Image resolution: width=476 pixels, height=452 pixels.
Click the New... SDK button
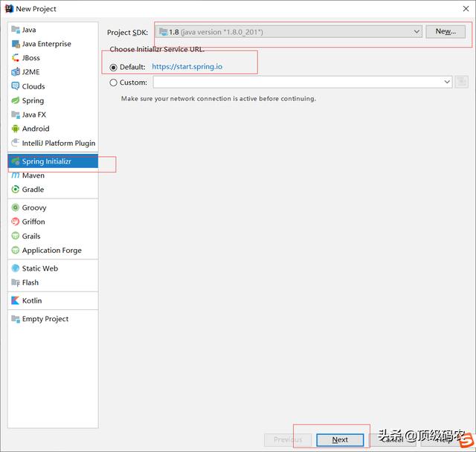point(446,31)
